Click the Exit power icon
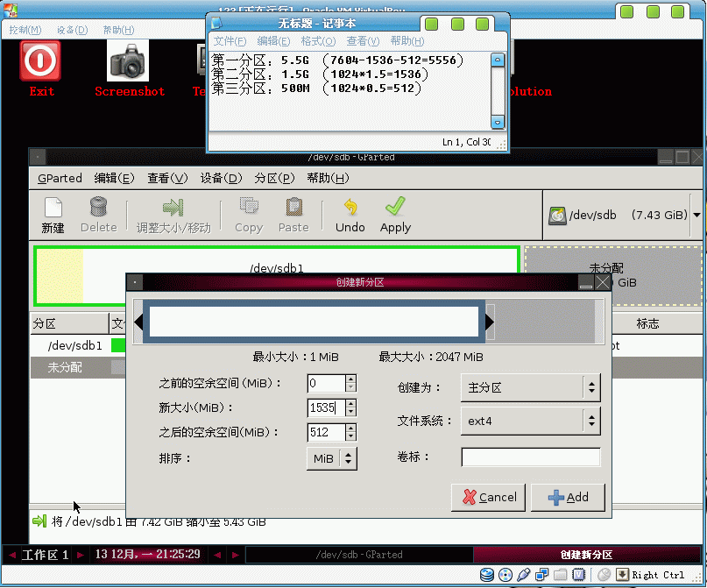Viewport: 707px width, 588px height. coord(40,60)
